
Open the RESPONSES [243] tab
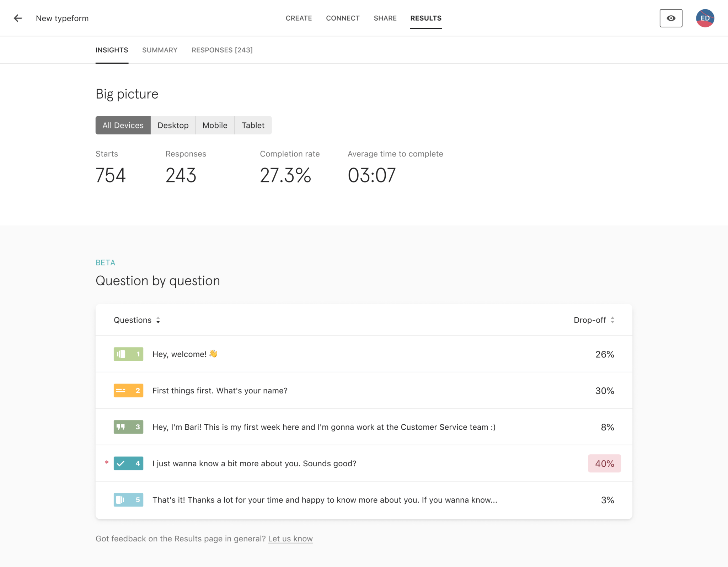click(x=222, y=50)
